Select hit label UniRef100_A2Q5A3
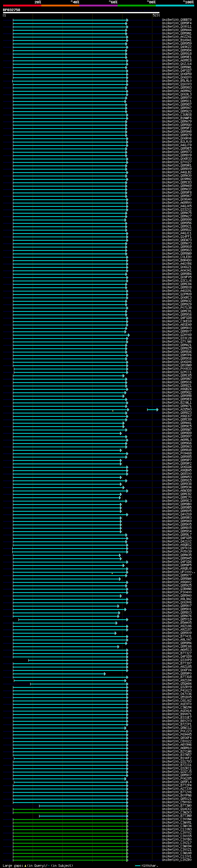The height and width of the screenshot is (868, 197). pos(177,410)
